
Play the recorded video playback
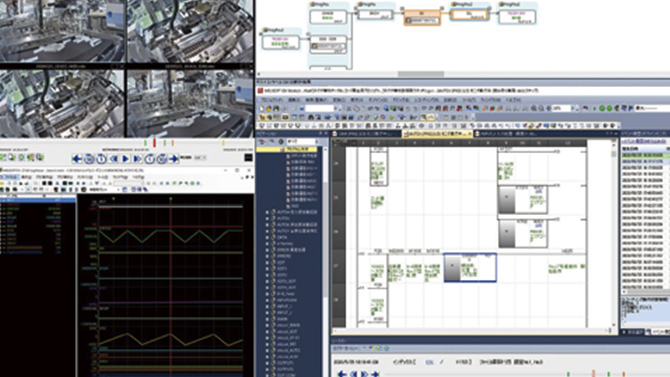tap(126, 159)
